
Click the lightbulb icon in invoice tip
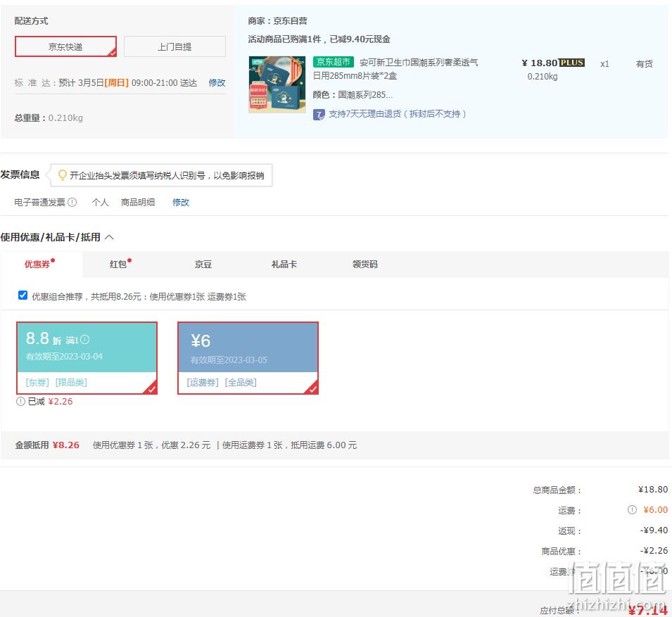coord(62,174)
